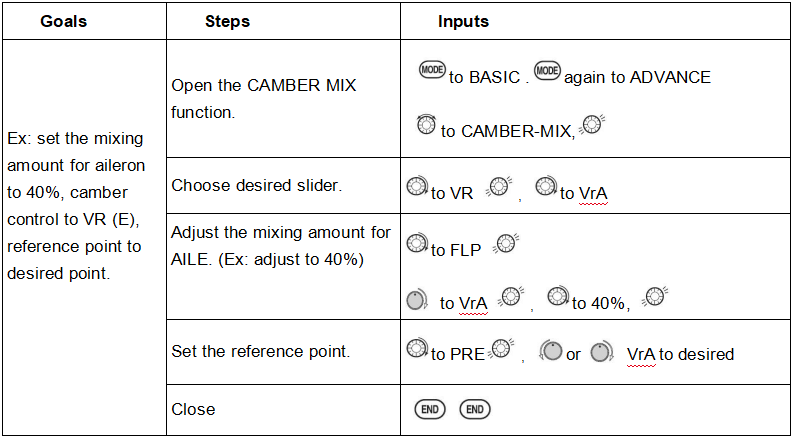Click the 'Goals' column header
Viewport: 793px width, 438px height.
click(64, 20)
